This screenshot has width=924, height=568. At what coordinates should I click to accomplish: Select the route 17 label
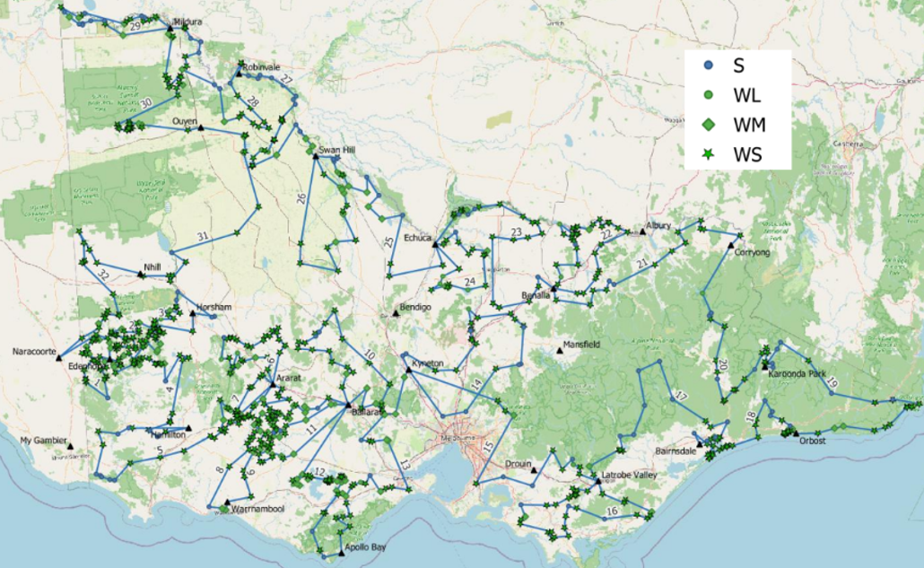[681, 396]
